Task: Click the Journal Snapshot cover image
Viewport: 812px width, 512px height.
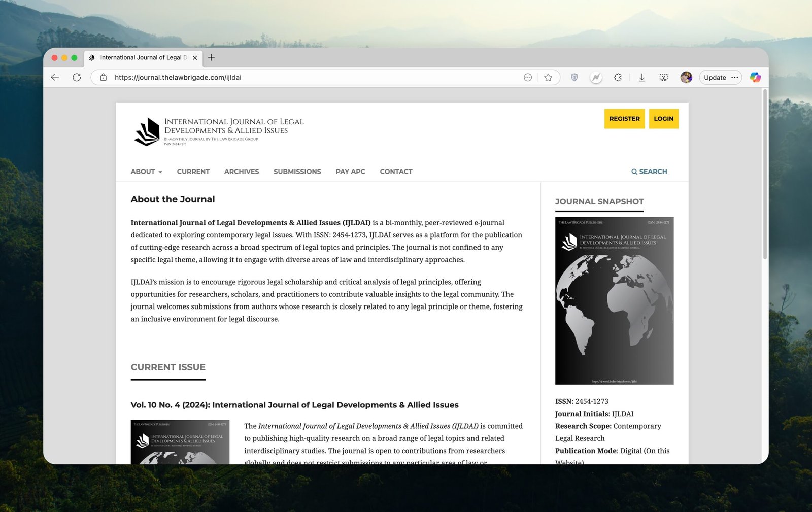Action: coord(614,300)
